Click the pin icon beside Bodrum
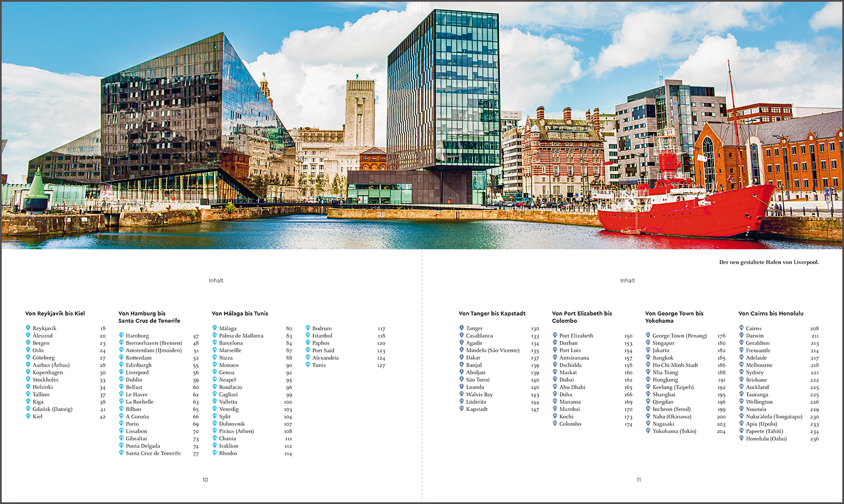The image size is (844, 504). pos(308,328)
